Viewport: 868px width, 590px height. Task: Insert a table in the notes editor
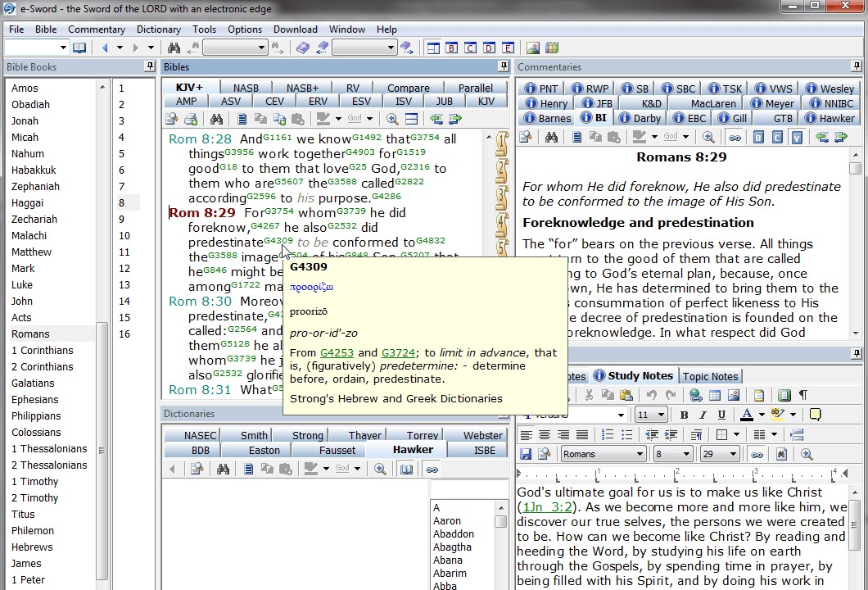715,395
